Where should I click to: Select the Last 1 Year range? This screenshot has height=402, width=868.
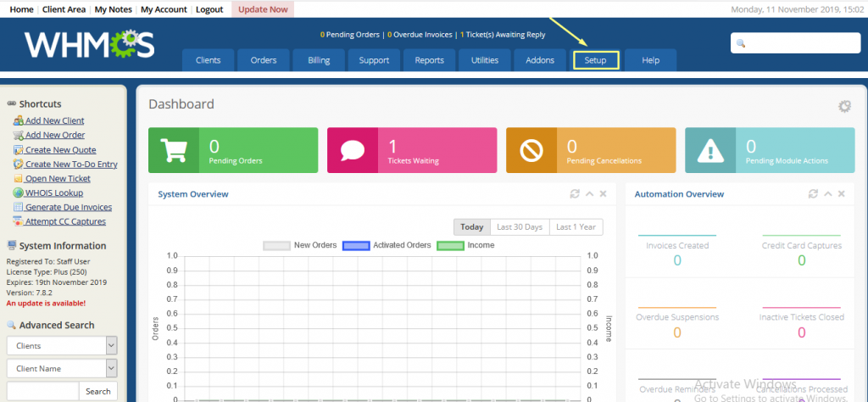(x=576, y=227)
